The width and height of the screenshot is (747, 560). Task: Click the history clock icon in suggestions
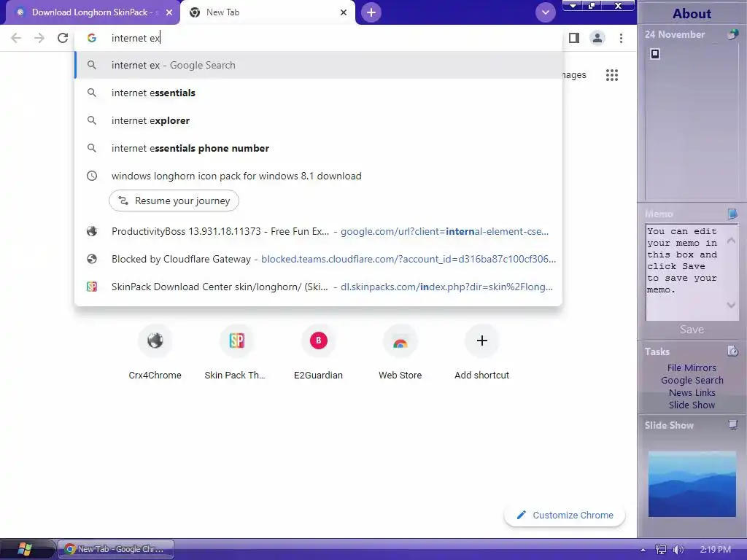click(92, 176)
